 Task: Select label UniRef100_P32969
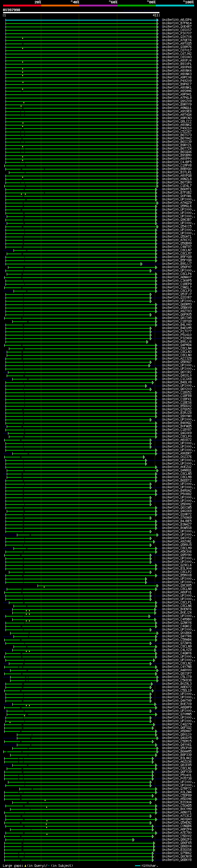click(177, 338)
